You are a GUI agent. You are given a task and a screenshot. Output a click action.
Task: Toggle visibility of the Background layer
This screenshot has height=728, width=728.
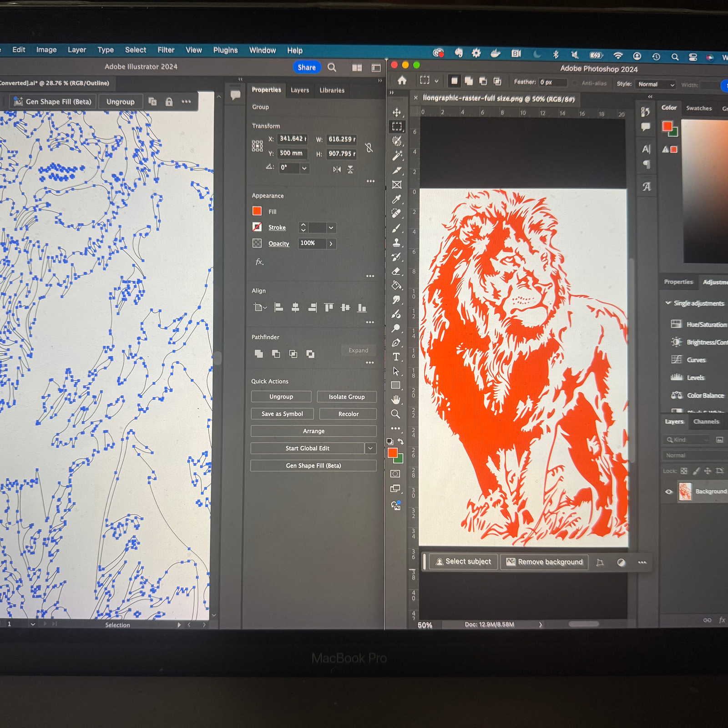[668, 492]
